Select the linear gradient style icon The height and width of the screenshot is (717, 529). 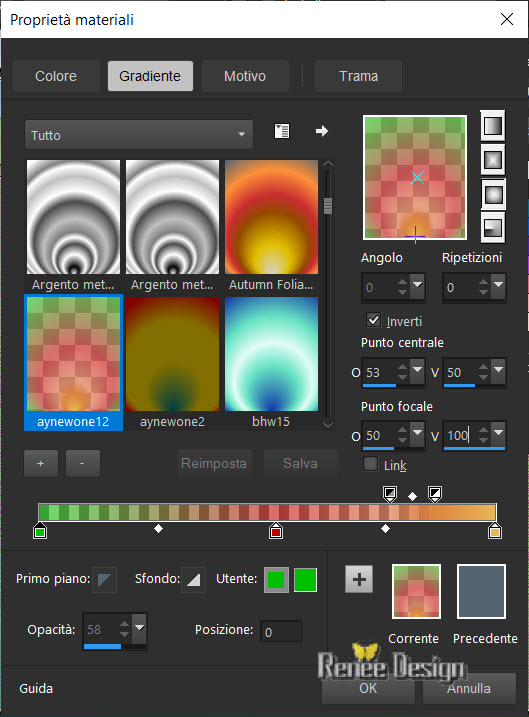pos(492,125)
